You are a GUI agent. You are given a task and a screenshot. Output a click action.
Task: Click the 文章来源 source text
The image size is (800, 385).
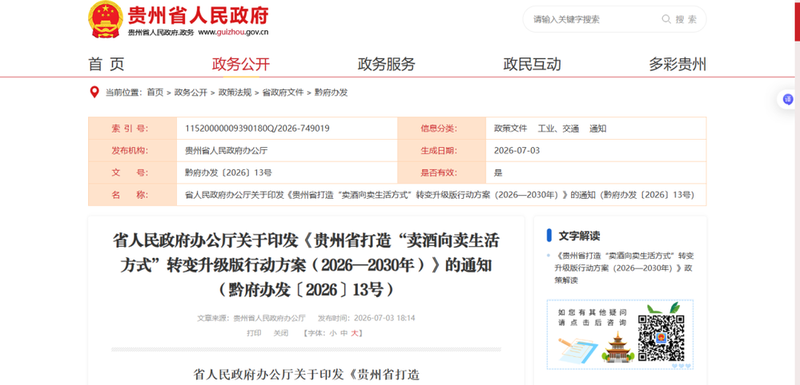(x=251, y=318)
